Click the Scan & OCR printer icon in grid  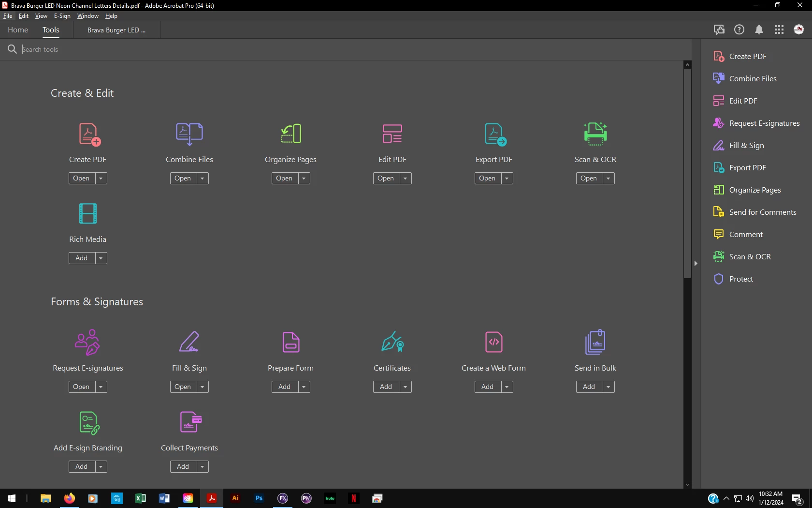point(595,134)
